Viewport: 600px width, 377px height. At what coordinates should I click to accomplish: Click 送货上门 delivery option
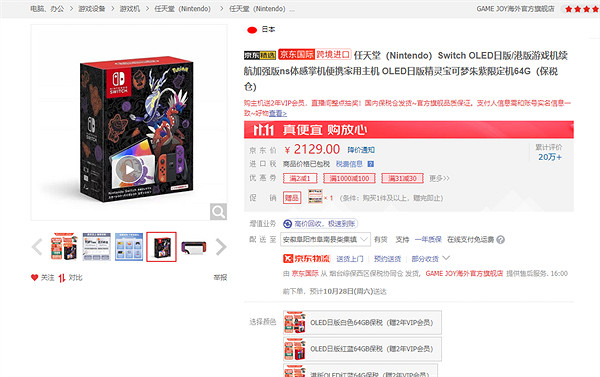(350, 259)
